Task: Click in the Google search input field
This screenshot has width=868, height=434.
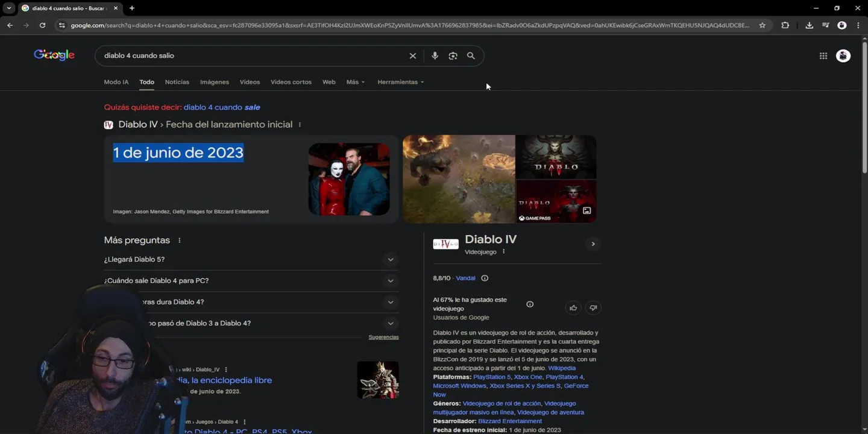Action: click(x=253, y=55)
